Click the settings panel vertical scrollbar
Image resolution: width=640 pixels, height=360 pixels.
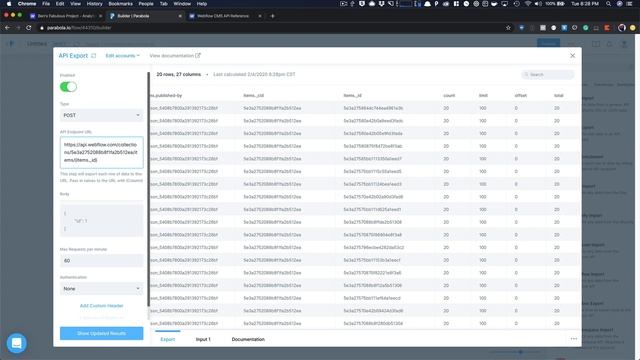pos(148,189)
